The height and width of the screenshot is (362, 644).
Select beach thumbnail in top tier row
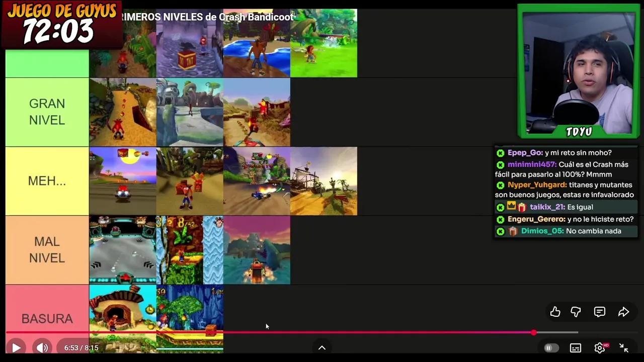(257, 43)
